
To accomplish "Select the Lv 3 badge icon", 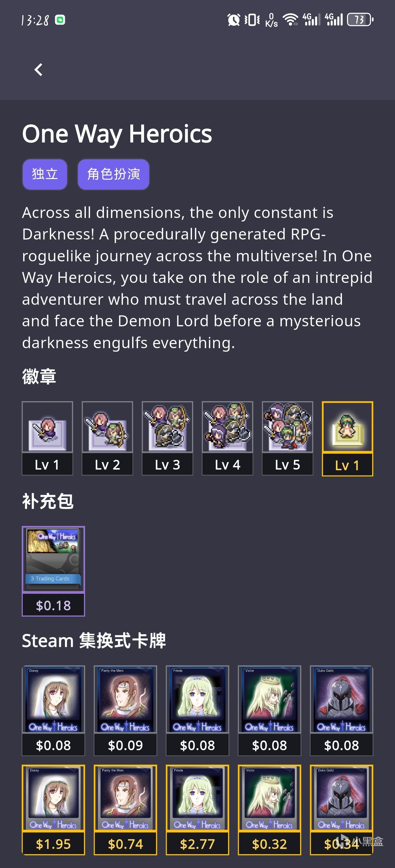I will tap(167, 438).
